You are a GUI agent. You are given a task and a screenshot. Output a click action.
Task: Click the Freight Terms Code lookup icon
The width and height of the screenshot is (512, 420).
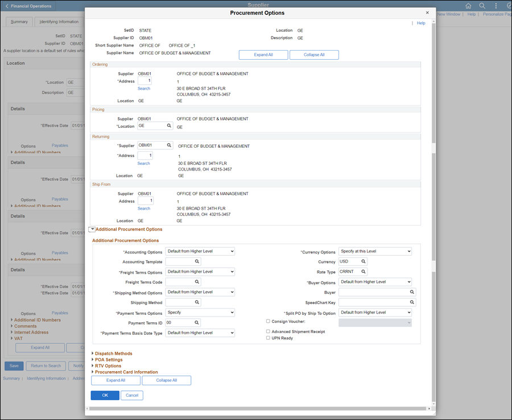[197, 282]
